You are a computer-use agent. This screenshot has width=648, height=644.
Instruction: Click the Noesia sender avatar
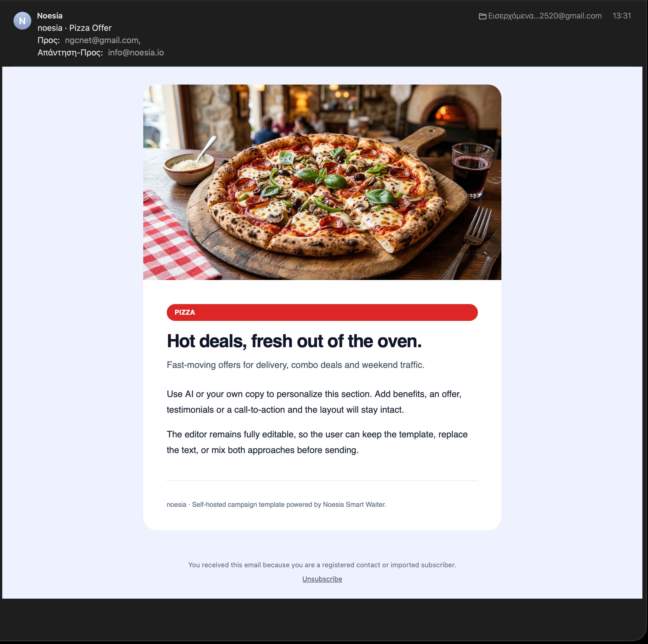point(22,21)
